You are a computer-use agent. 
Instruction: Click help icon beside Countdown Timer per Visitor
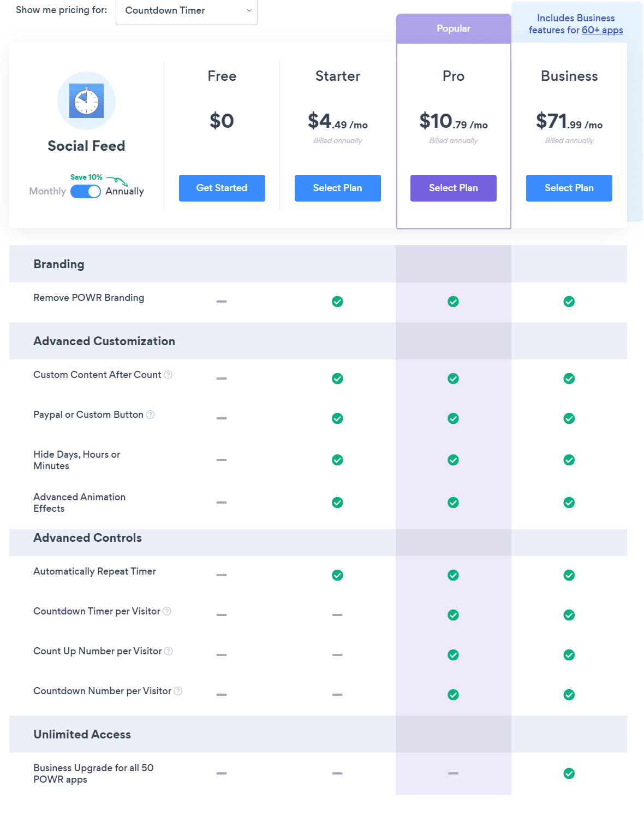coord(167,611)
